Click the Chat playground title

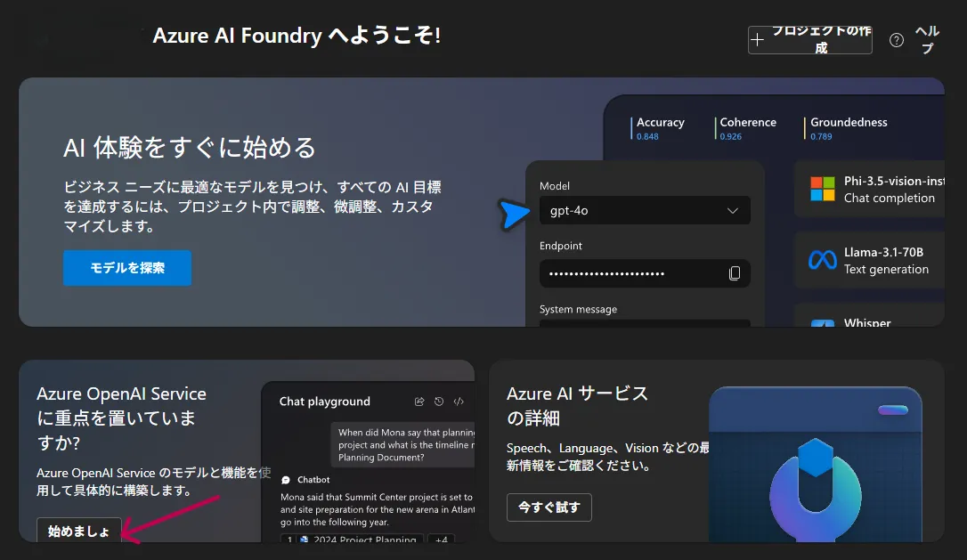click(x=324, y=402)
